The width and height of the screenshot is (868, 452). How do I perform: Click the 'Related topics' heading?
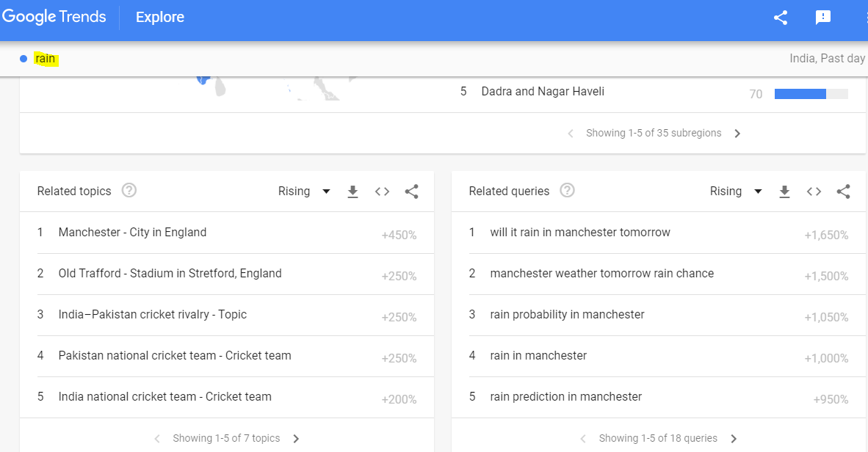[x=74, y=191]
